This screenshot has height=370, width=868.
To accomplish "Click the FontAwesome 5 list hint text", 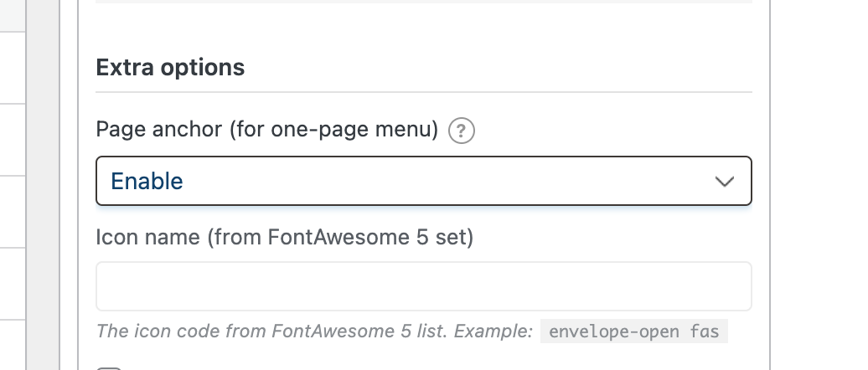I will pyautogui.click(x=314, y=331).
